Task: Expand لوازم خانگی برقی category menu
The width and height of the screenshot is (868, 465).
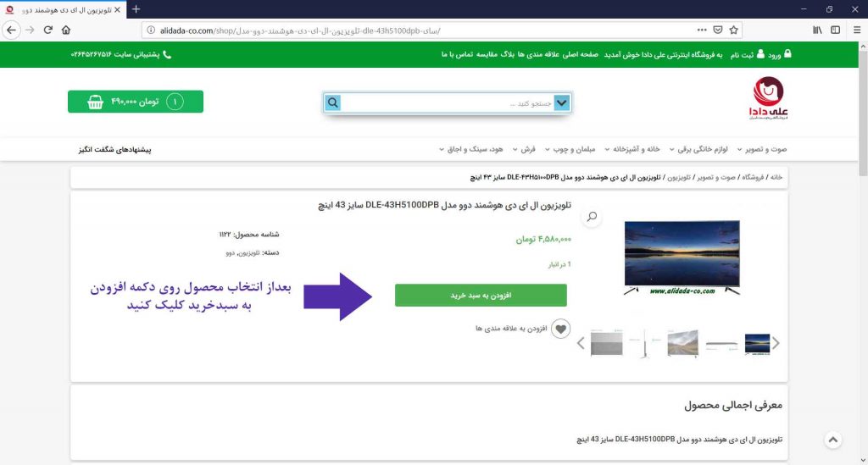Action: click(x=698, y=149)
